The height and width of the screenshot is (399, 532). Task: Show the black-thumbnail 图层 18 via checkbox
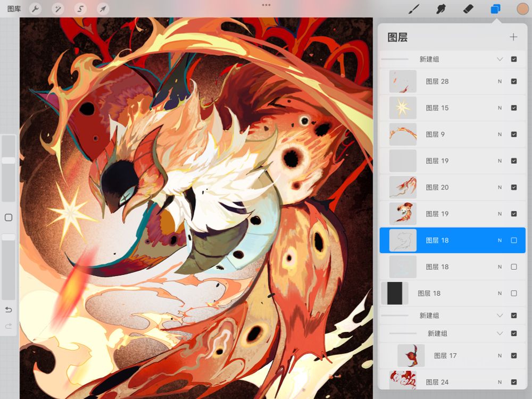(514, 293)
